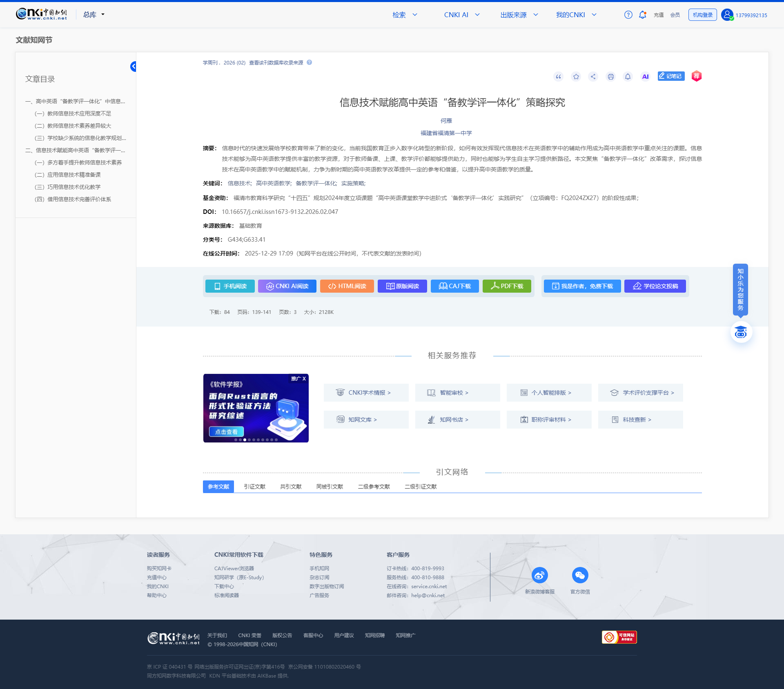The height and width of the screenshot is (689, 784).
Task: Click the star favorite icon
Action: pos(576,77)
